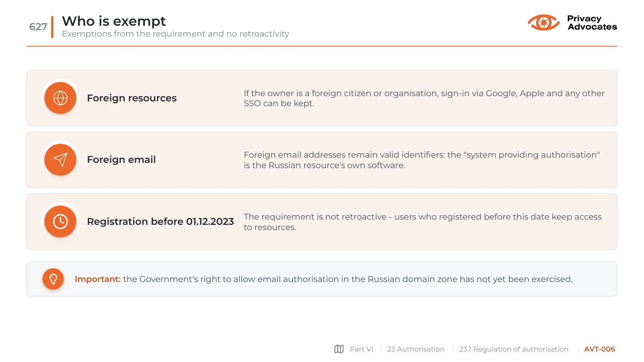Click the lightbulb icon in the Important note
The image size is (644, 362).
53,279
